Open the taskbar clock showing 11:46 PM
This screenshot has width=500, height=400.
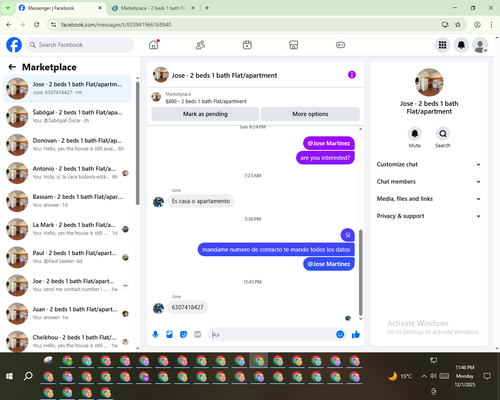coord(465,376)
